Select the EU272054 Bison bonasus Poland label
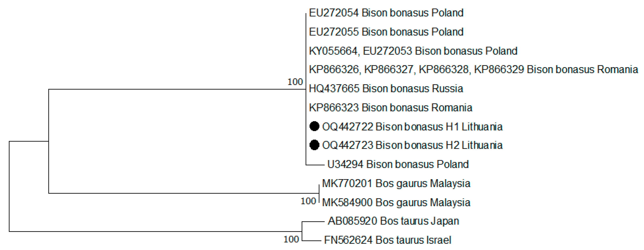Screen dimensions: 644x250 click(x=386, y=13)
